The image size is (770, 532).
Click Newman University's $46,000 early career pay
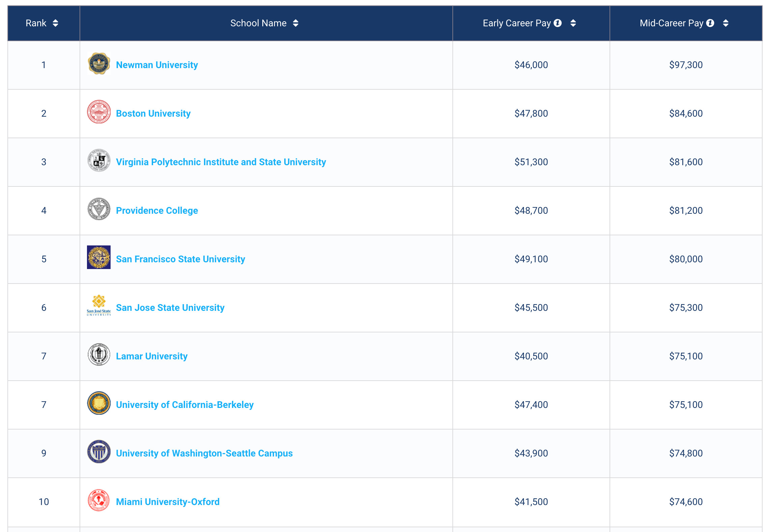coord(531,65)
